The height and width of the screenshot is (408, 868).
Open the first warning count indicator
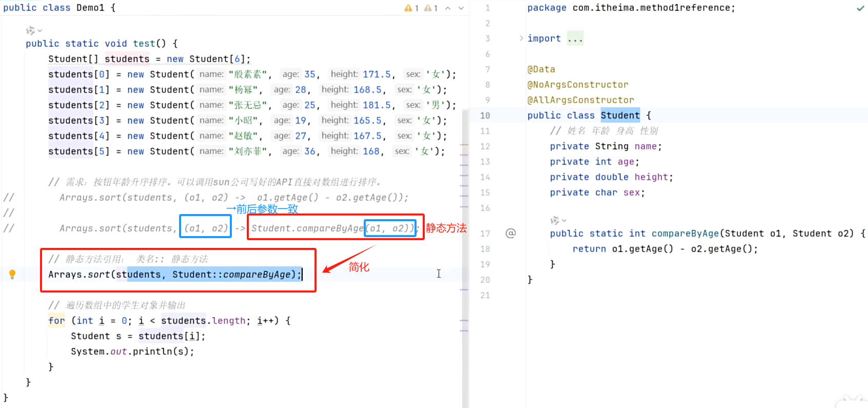coord(411,8)
